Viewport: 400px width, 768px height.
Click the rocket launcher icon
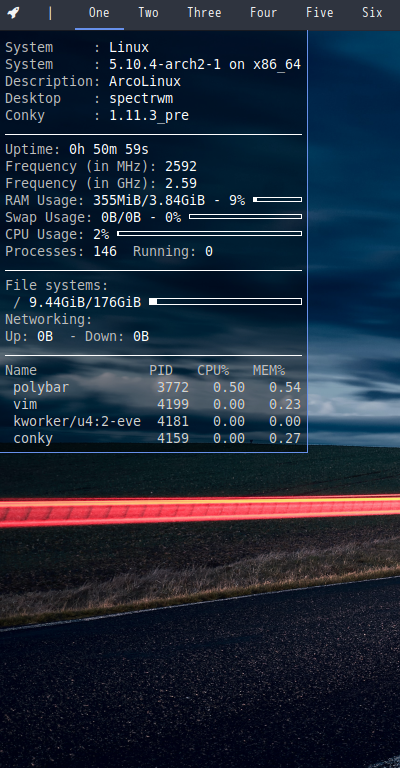[x=13, y=13]
